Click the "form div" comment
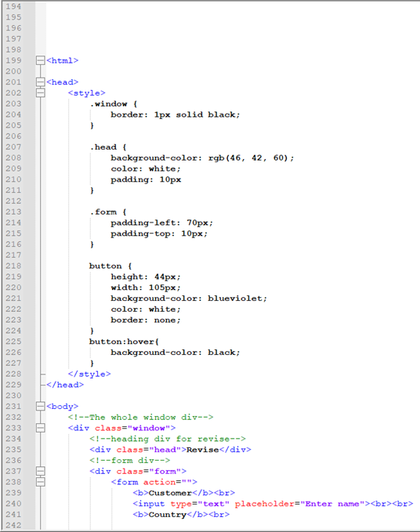 pyautogui.click(x=130, y=461)
